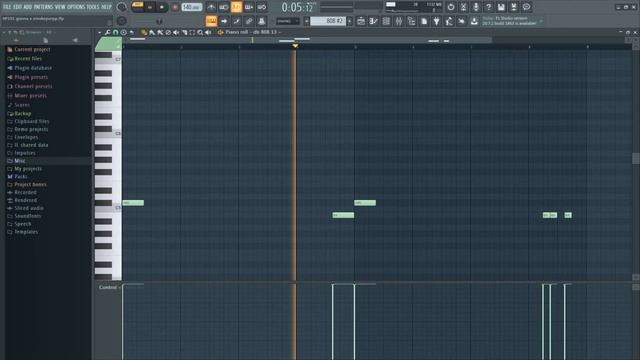Open the FILE menu
Viewport: 640px width, 360px height.
coord(7,7)
